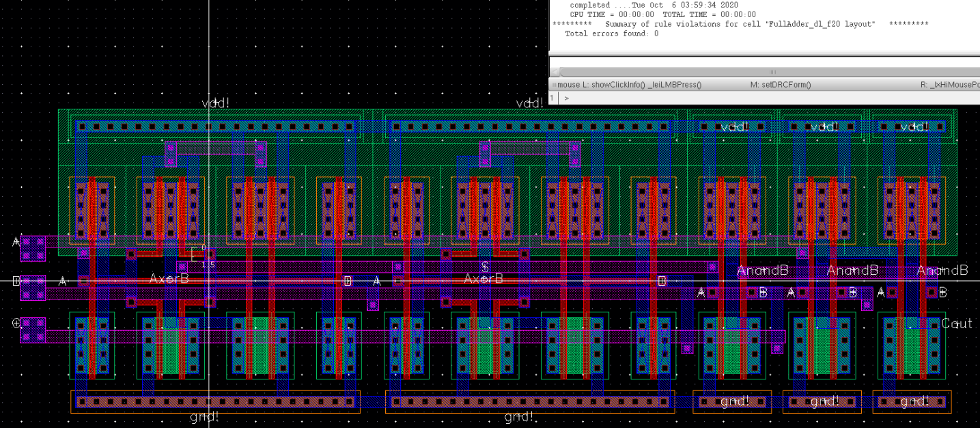Select the top vdd! power rail label
Screen dimensions: 980x428
(x=214, y=104)
